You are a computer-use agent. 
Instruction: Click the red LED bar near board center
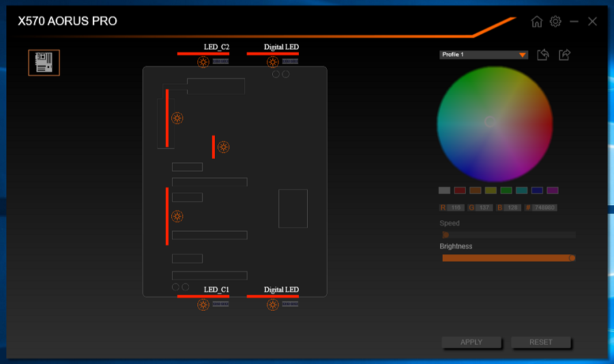pyautogui.click(x=214, y=147)
